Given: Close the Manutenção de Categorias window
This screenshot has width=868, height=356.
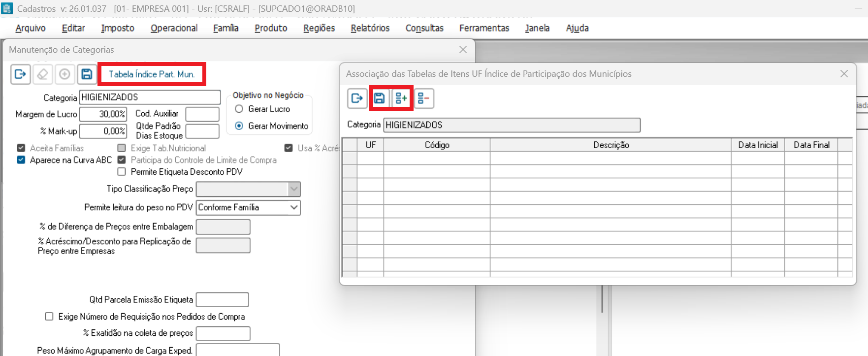Looking at the screenshot, I should pyautogui.click(x=463, y=49).
